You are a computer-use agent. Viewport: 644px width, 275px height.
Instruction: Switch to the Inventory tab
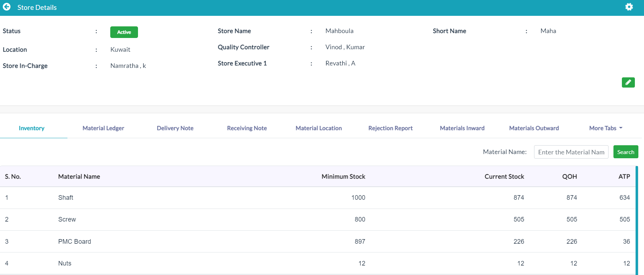pyautogui.click(x=32, y=128)
